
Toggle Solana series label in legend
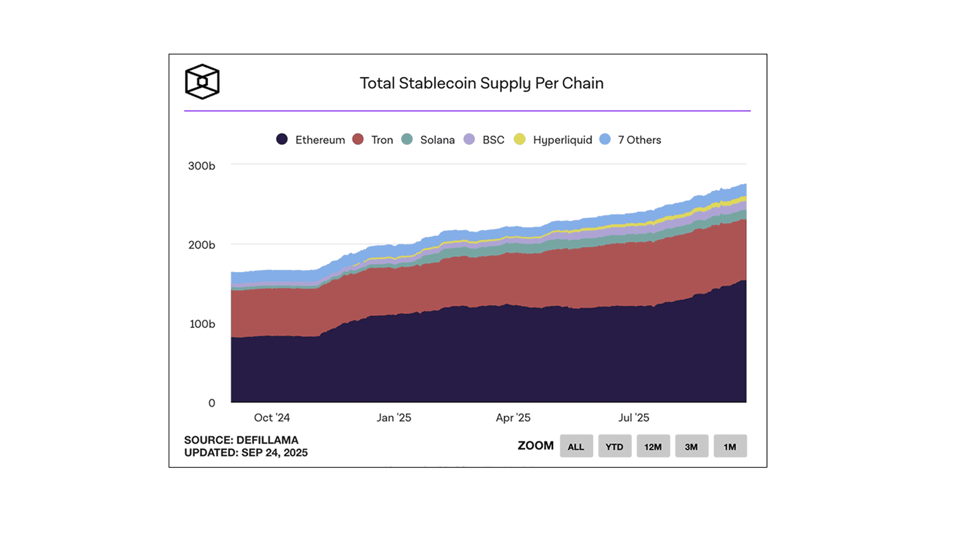pos(437,140)
